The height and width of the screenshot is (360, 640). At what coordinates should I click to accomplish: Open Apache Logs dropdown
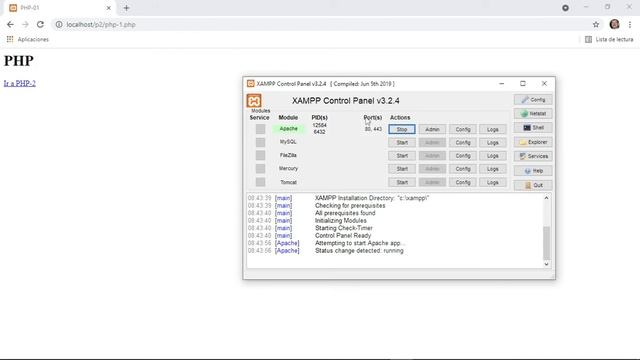click(493, 129)
